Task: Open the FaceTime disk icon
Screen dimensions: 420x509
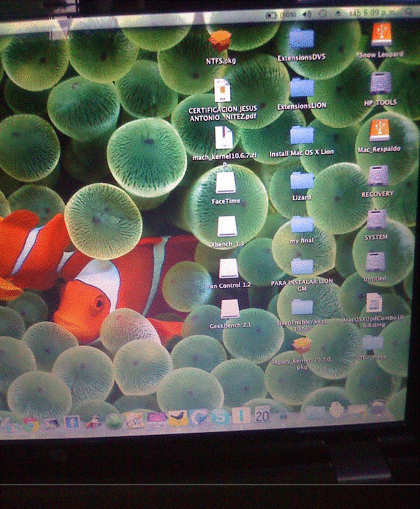Action: tap(225, 182)
